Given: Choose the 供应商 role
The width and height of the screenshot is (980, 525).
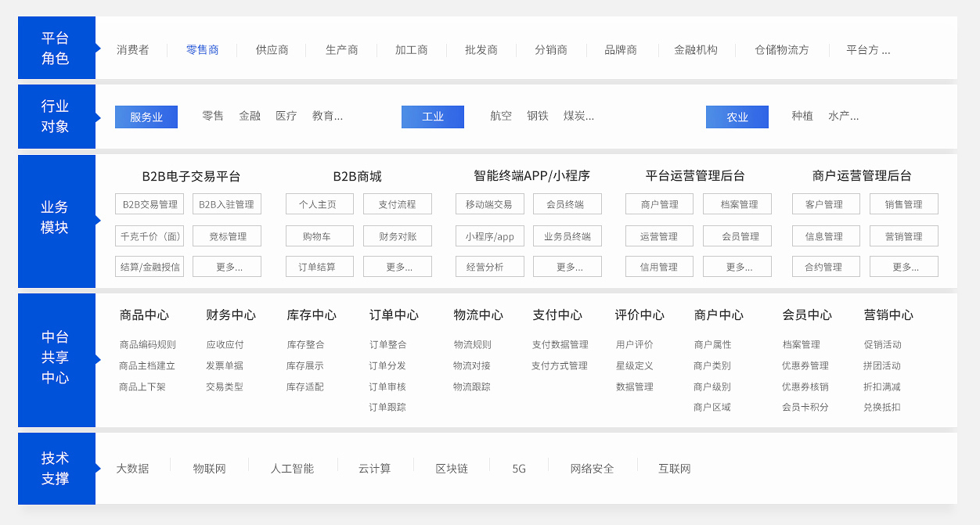Looking at the screenshot, I should pos(272,50).
